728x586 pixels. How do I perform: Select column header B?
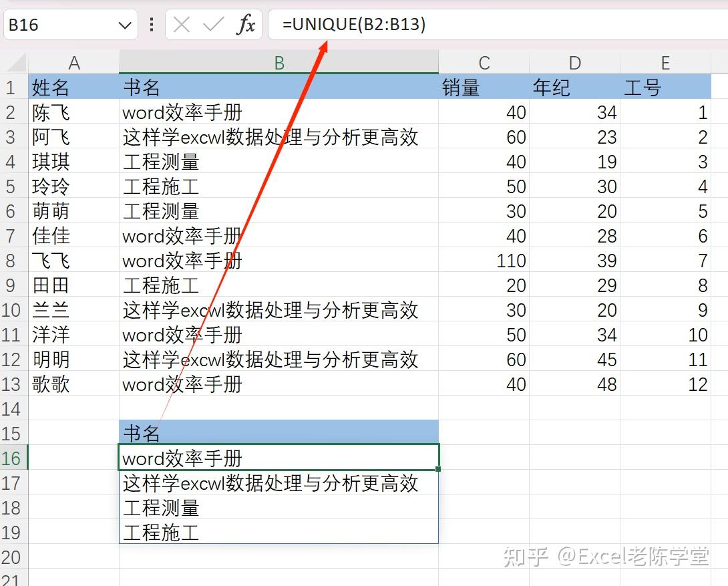(x=279, y=62)
